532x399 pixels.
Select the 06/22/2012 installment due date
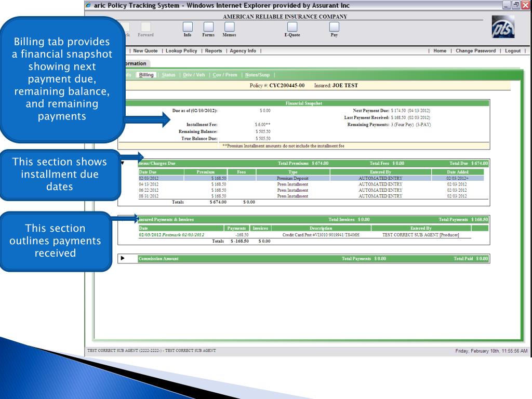[149, 190]
